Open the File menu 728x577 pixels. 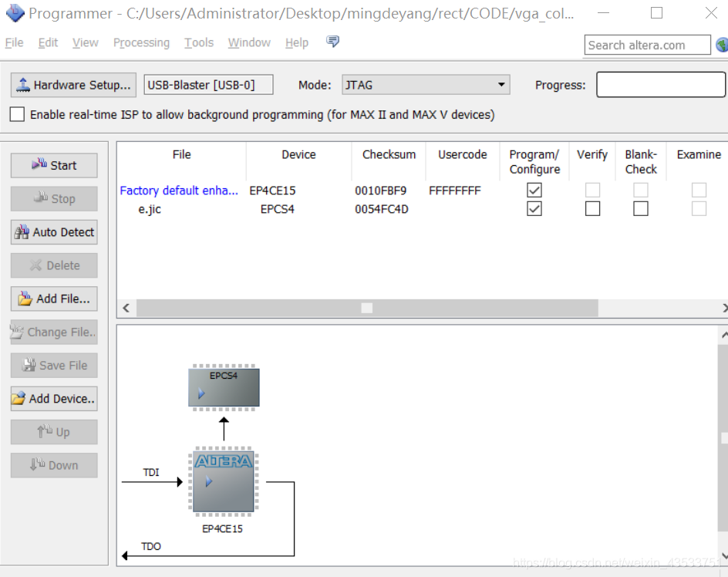point(15,42)
